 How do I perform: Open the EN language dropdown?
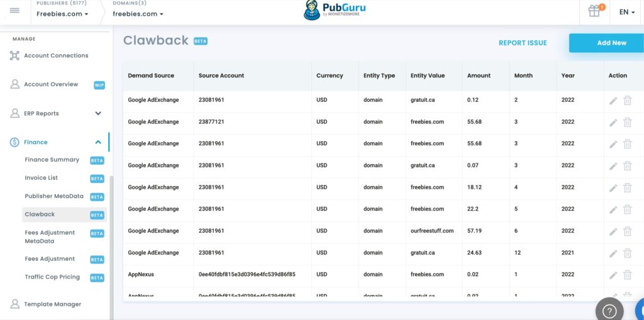(x=627, y=12)
